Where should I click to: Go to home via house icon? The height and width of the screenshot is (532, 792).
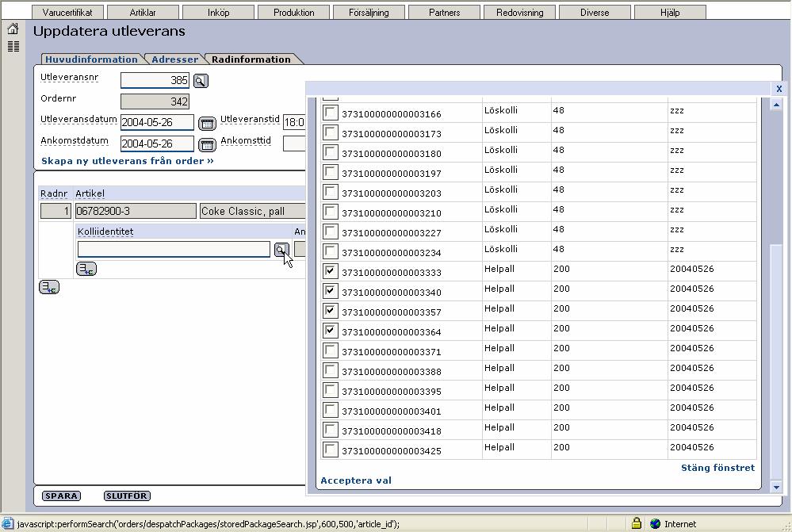coord(13,29)
